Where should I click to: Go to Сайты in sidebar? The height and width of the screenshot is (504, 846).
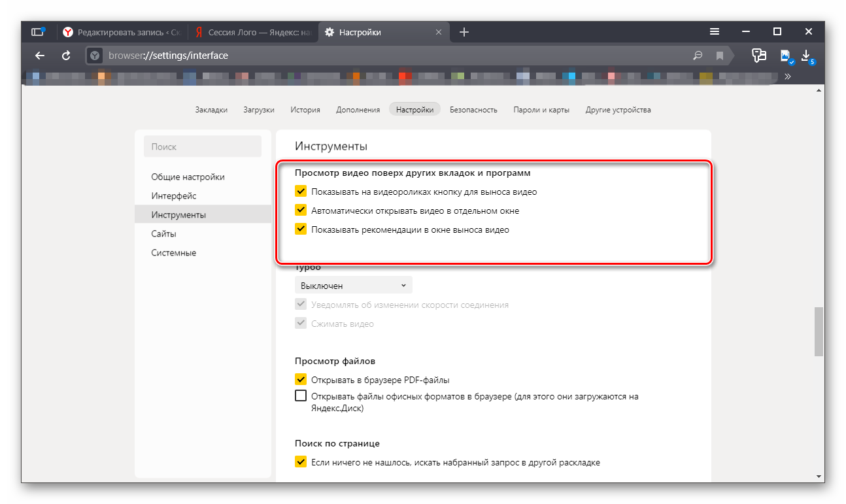203,233
